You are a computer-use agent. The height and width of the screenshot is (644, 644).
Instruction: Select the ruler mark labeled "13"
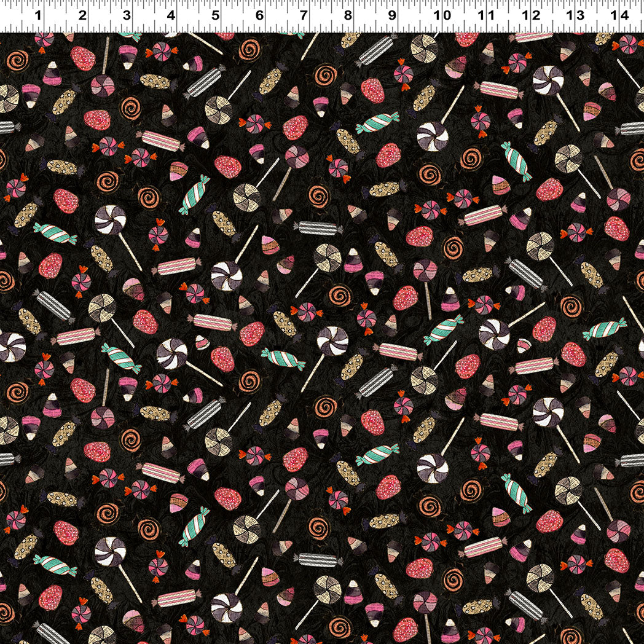575,15
